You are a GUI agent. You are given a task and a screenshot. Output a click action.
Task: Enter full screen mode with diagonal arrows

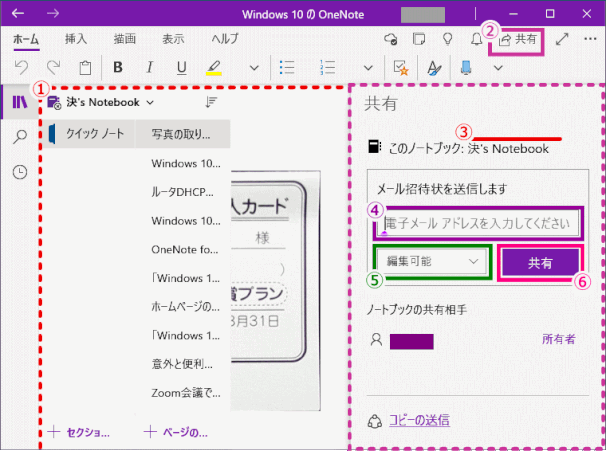pos(562,39)
